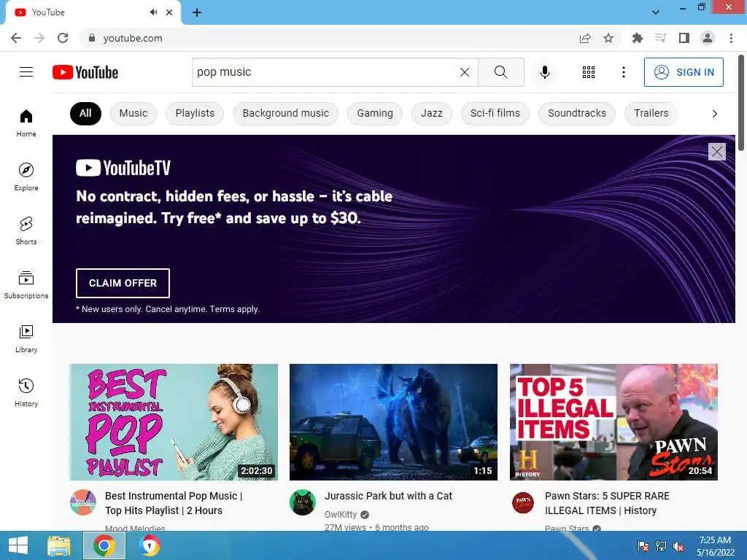Expand tab search chevron

tap(656, 12)
